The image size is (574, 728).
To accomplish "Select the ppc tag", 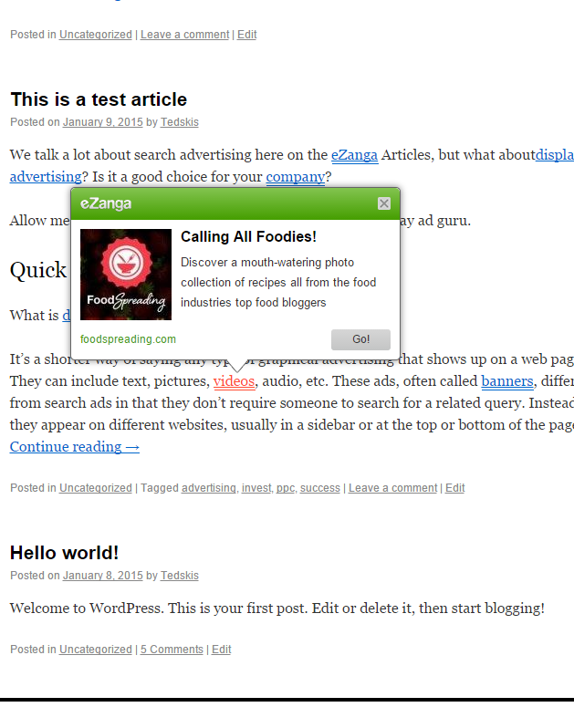I will click(286, 488).
